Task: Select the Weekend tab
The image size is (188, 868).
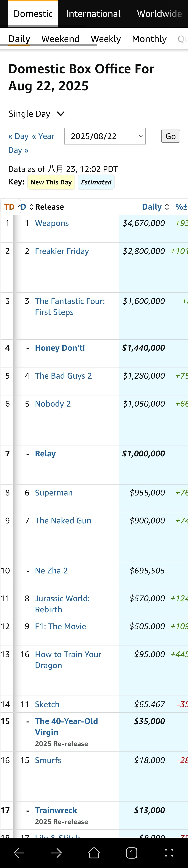Action: point(60,39)
